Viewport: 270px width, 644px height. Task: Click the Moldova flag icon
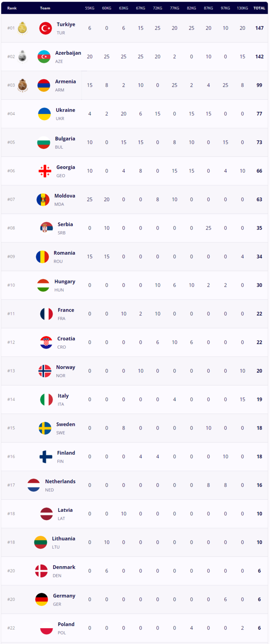pyautogui.click(x=43, y=200)
